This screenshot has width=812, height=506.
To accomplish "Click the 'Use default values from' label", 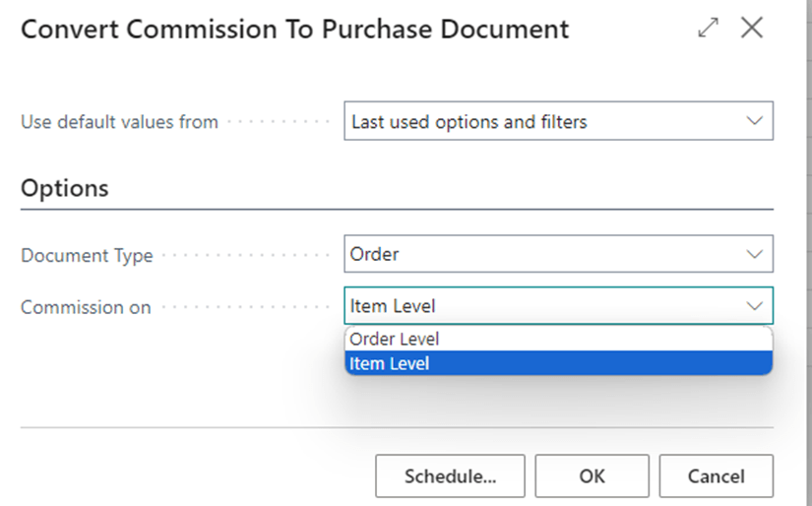I will 119,122.
